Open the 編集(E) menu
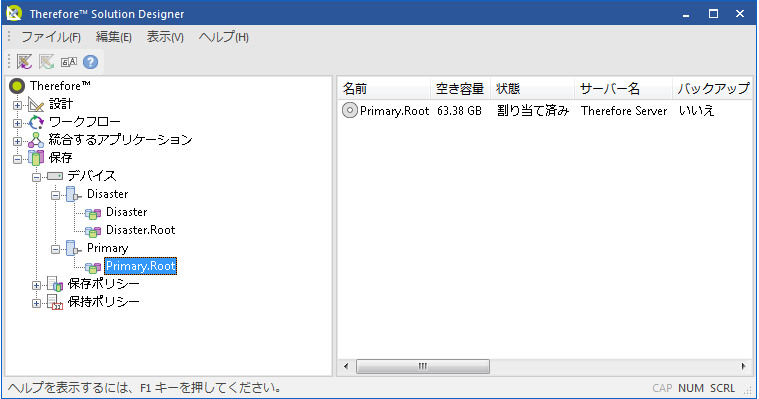This screenshot has height=399, width=759. (x=114, y=37)
